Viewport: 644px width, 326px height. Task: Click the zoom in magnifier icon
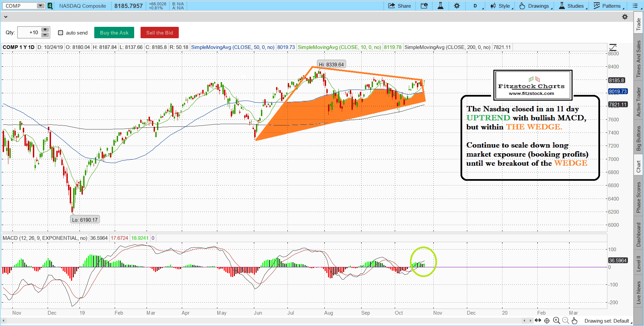coord(556,321)
